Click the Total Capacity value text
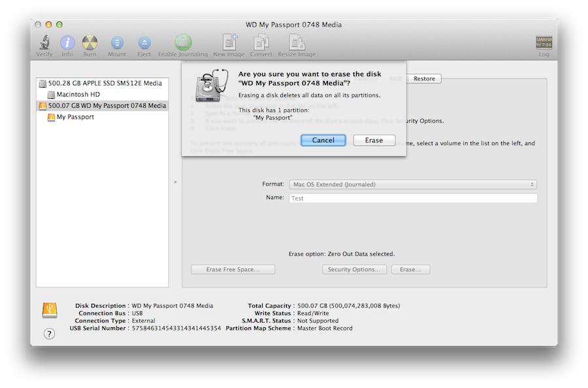 click(x=349, y=306)
